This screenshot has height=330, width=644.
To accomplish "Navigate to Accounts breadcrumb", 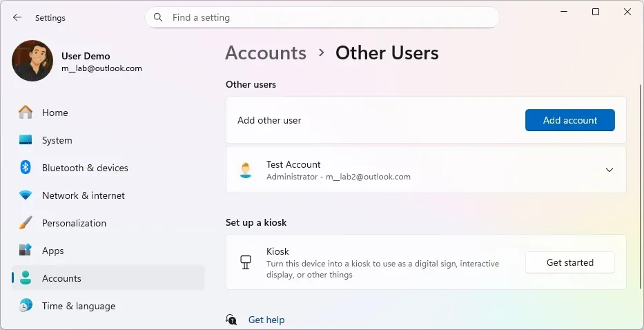I will [266, 52].
